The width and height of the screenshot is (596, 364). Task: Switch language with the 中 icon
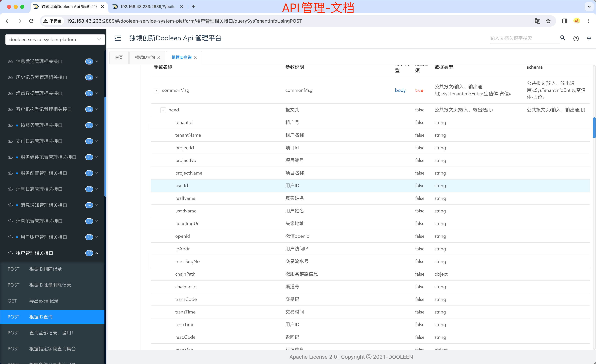click(x=589, y=38)
